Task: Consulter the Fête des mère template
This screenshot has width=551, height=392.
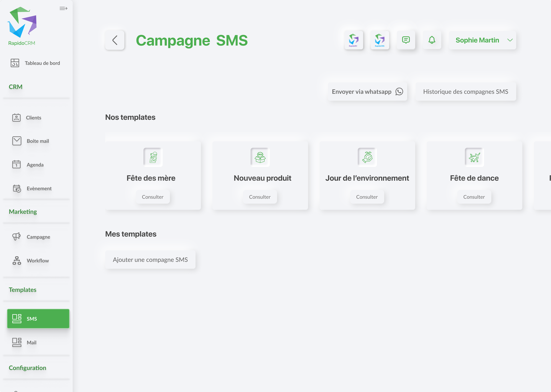Action: [153, 197]
